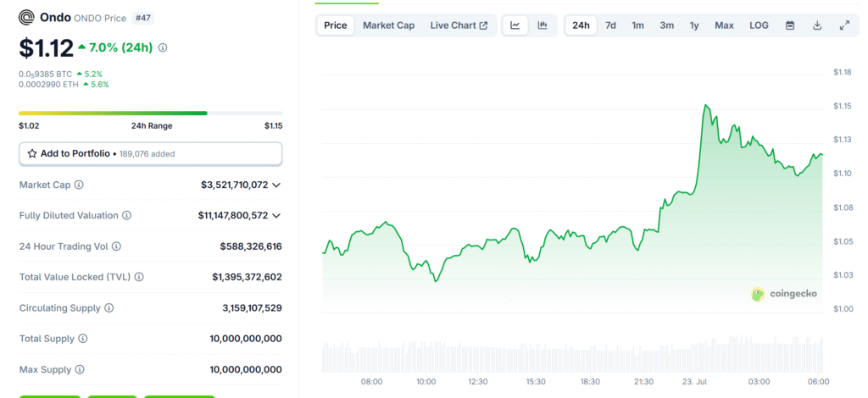Switch to the Market Cap tab
Image resolution: width=868 pixels, height=398 pixels.
click(x=388, y=25)
